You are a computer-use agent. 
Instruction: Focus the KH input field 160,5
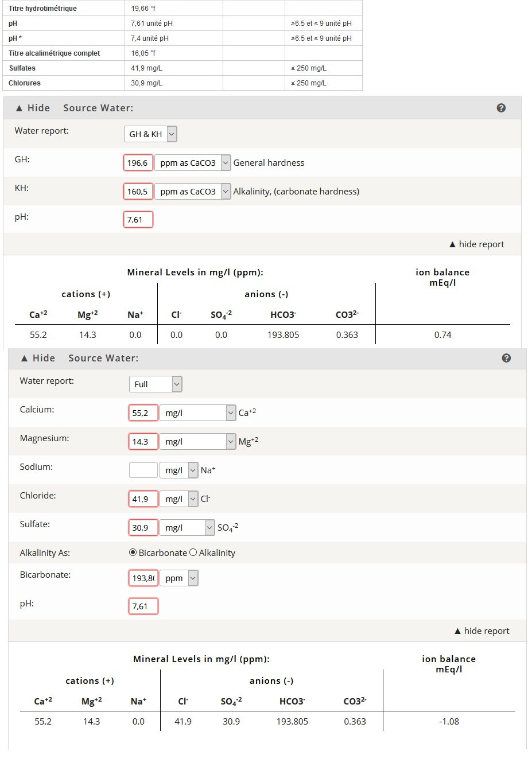pyautogui.click(x=138, y=191)
